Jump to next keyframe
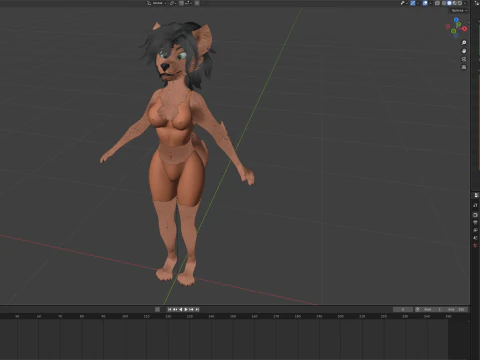The height and width of the screenshot is (360, 480). point(191,309)
